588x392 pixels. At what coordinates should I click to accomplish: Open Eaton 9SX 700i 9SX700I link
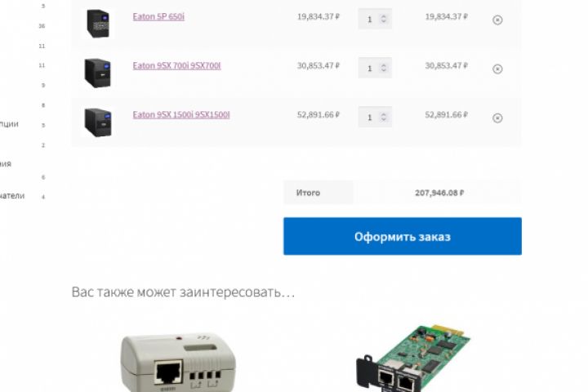click(176, 65)
